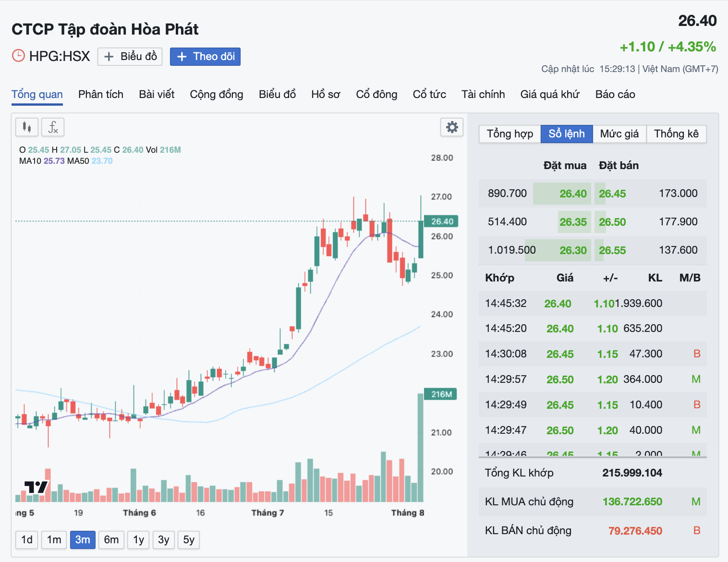Click ask price 26.55 in order book

click(x=612, y=251)
